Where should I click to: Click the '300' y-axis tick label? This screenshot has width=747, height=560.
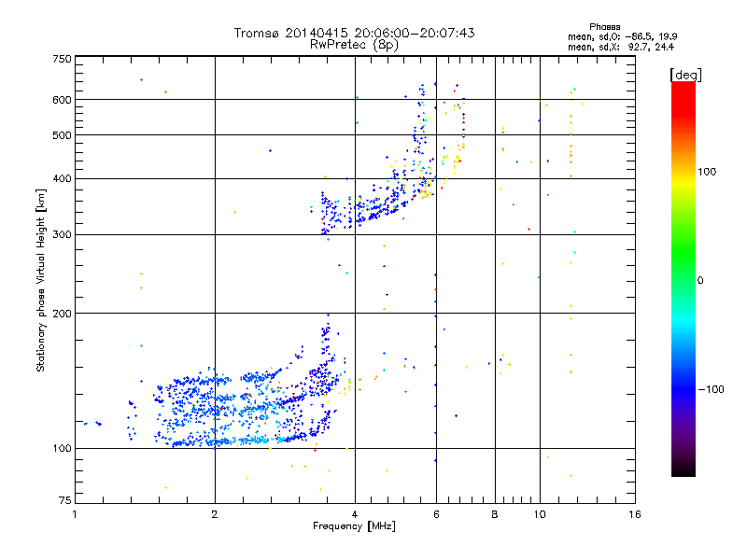63,235
